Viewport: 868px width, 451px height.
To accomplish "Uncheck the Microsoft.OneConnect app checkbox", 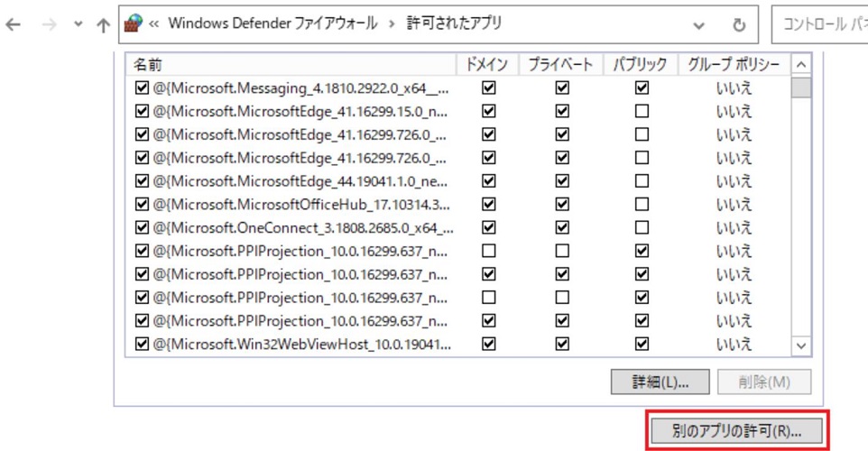I will pos(142,227).
